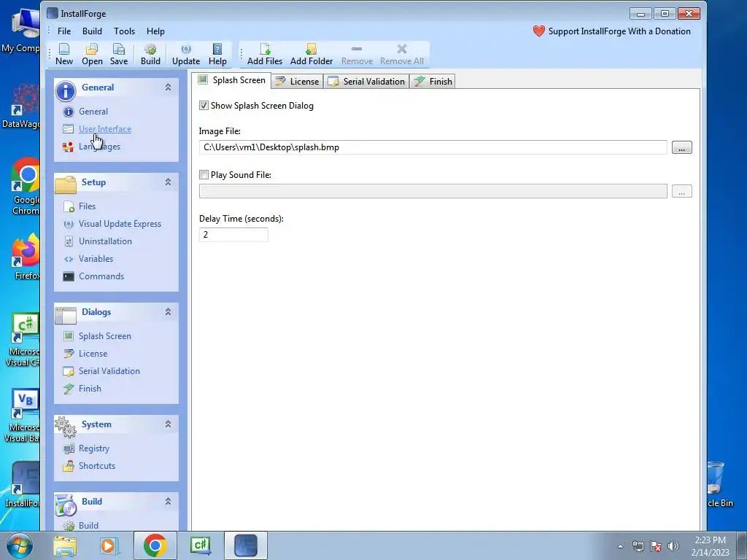The height and width of the screenshot is (560, 747).
Task: Switch to the Finish tab
Action: 433,82
